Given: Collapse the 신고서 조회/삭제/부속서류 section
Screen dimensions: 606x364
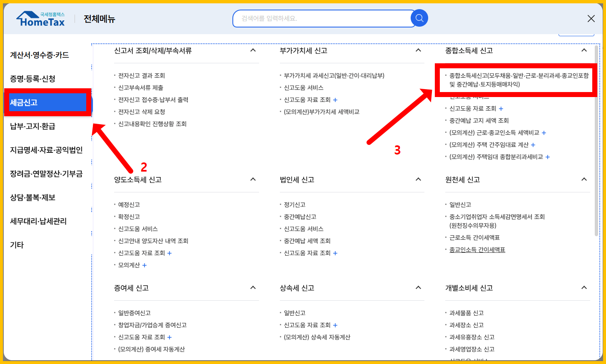Looking at the screenshot, I should click(252, 50).
